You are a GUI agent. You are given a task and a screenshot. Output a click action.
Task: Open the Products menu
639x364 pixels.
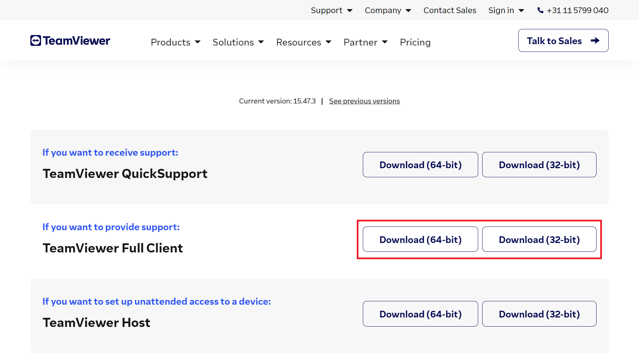[176, 42]
